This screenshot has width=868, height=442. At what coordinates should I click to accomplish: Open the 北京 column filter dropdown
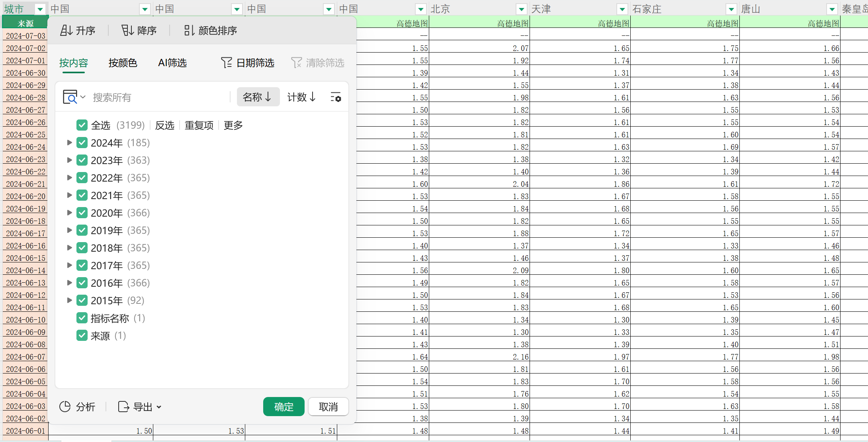pos(521,9)
